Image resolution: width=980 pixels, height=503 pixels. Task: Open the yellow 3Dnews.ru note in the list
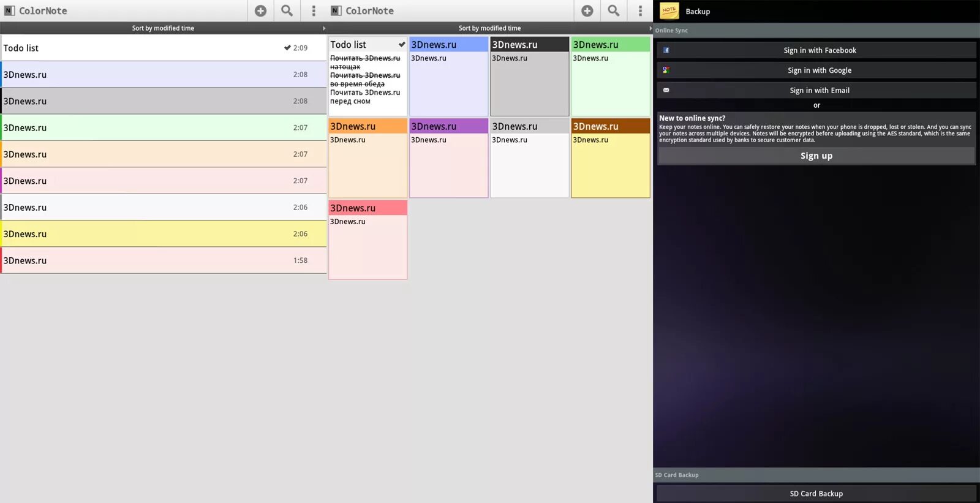pos(163,233)
